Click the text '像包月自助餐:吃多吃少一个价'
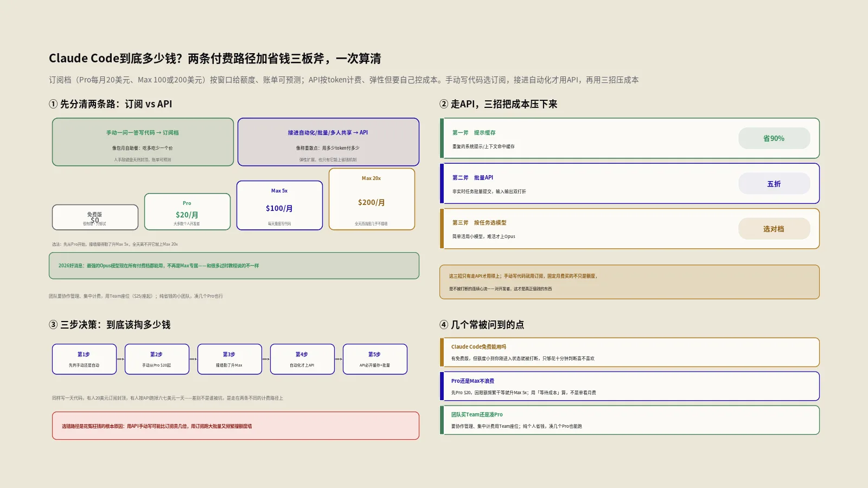The height and width of the screenshot is (488, 868). (143, 148)
